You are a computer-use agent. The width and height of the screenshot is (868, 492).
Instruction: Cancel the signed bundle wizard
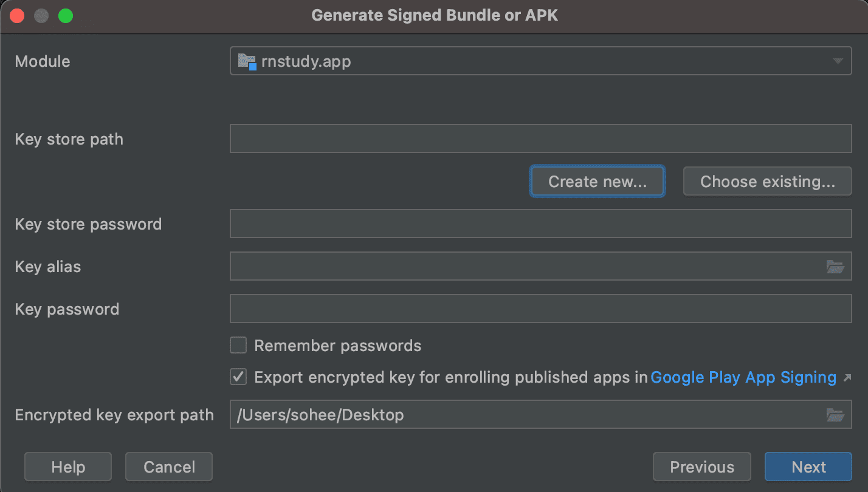[169, 466]
